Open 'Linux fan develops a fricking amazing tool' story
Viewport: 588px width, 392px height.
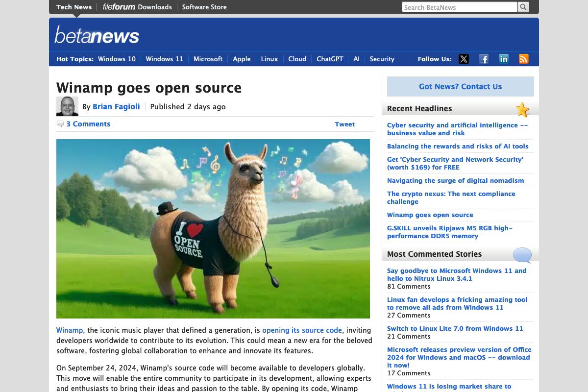(457, 303)
